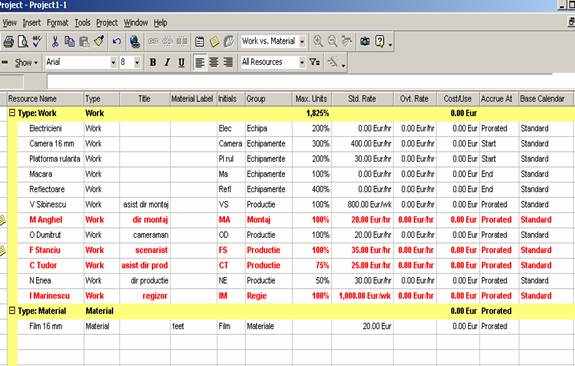Viewport: 575px width, 366px height.
Task: Click the note indicator beside F Stanciu
Action: point(2,250)
